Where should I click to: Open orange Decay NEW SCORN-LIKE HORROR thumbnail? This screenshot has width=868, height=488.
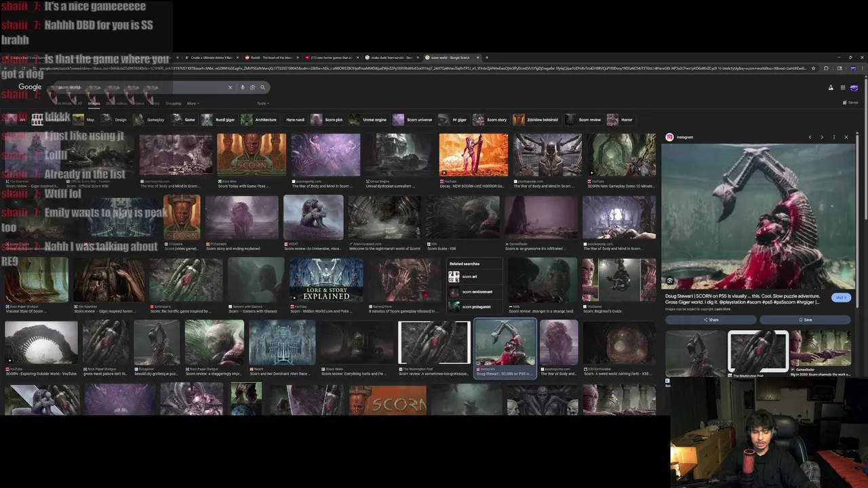click(x=473, y=155)
